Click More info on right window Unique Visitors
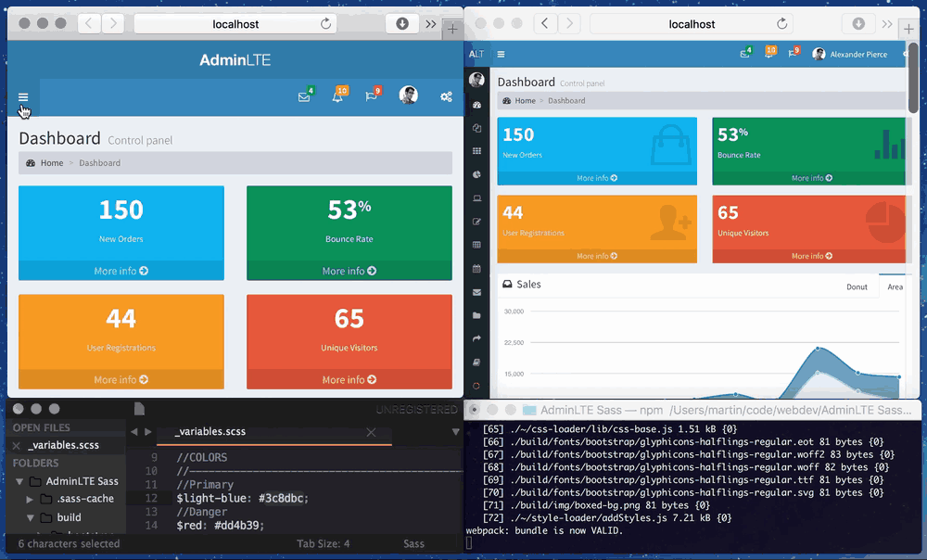This screenshot has height=560, width=927. 812,256
